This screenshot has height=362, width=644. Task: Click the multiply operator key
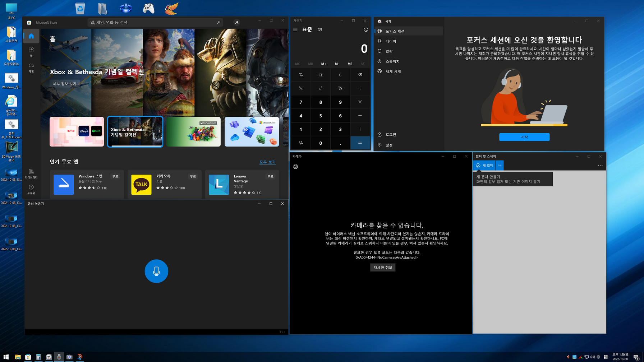pyautogui.click(x=360, y=102)
